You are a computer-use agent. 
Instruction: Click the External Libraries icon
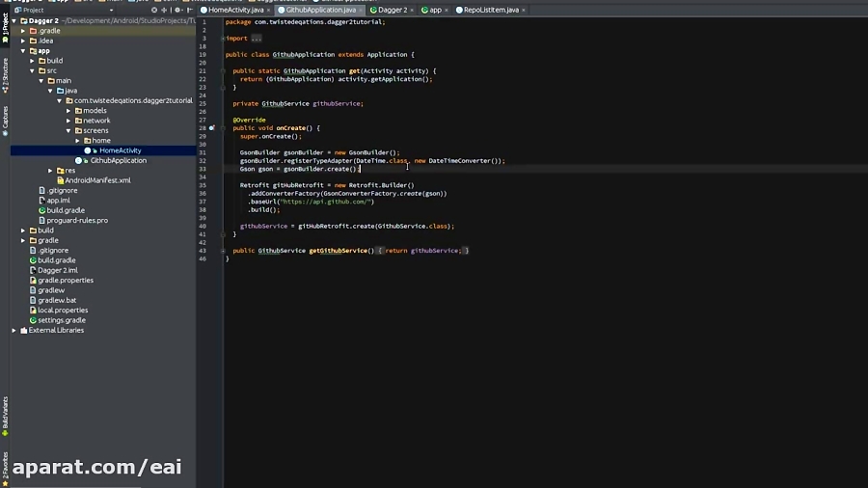point(24,330)
